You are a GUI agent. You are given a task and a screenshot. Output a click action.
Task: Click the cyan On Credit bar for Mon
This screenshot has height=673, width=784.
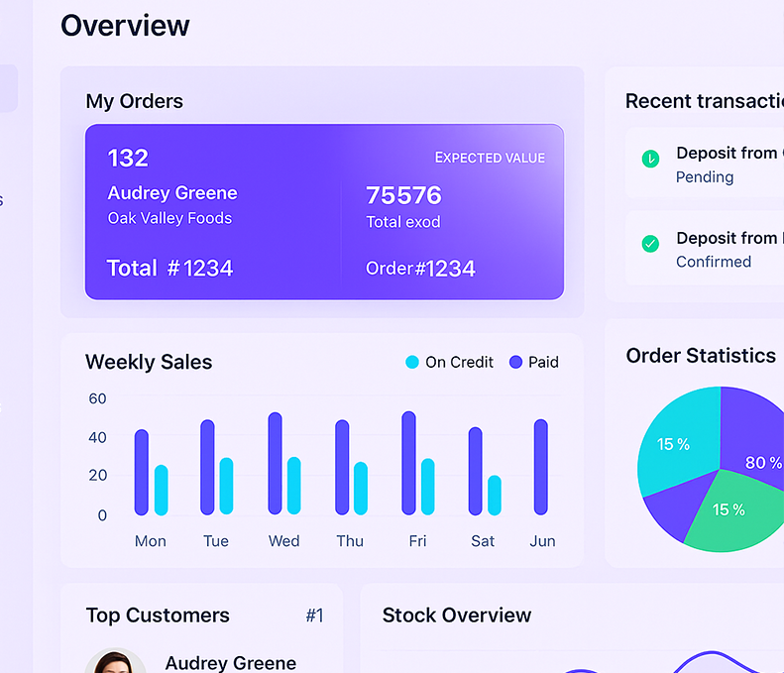[161, 490]
